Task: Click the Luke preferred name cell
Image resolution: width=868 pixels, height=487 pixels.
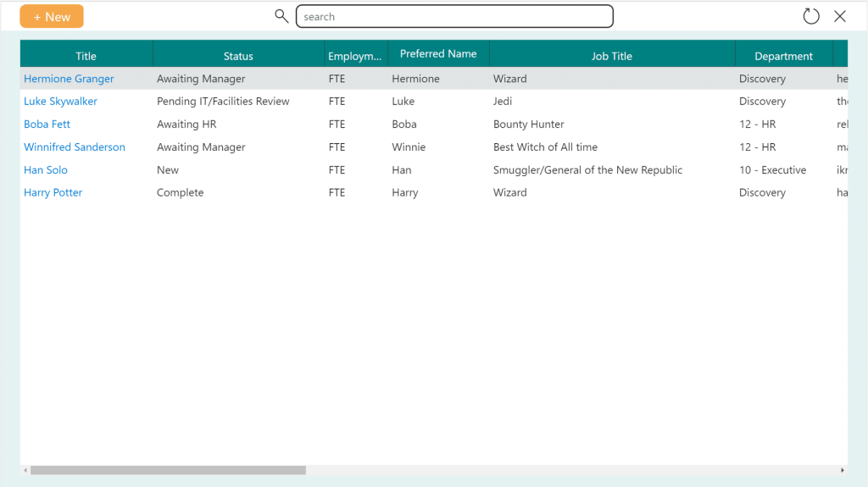Action: pos(403,102)
